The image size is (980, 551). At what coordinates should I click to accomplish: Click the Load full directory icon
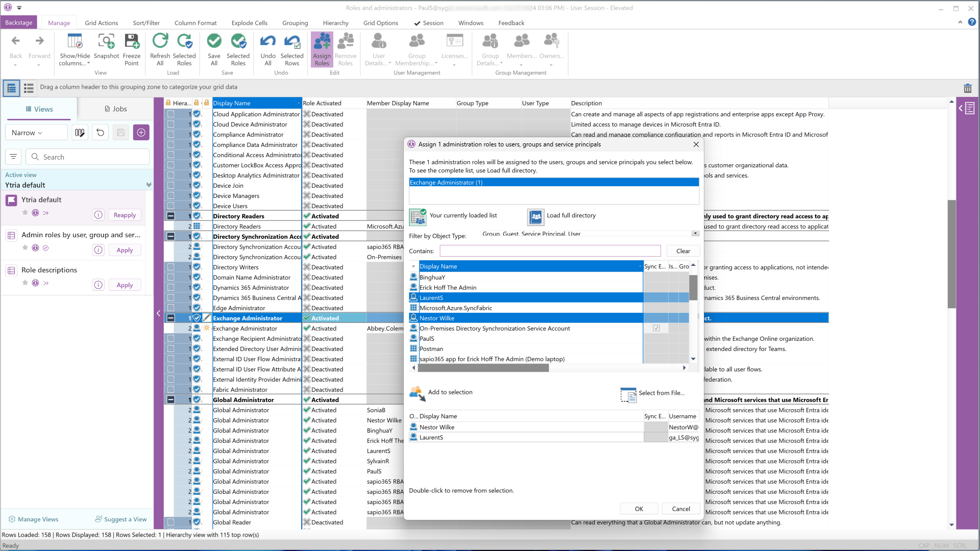pyautogui.click(x=536, y=217)
